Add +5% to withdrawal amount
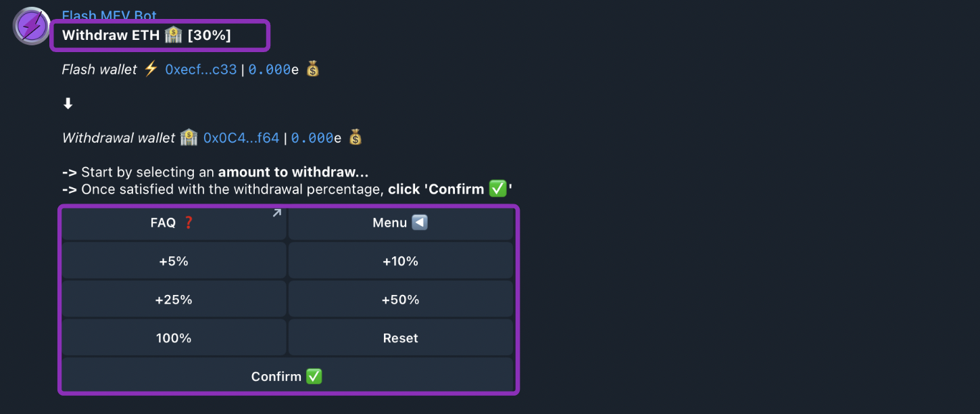 (x=174, y=261)
